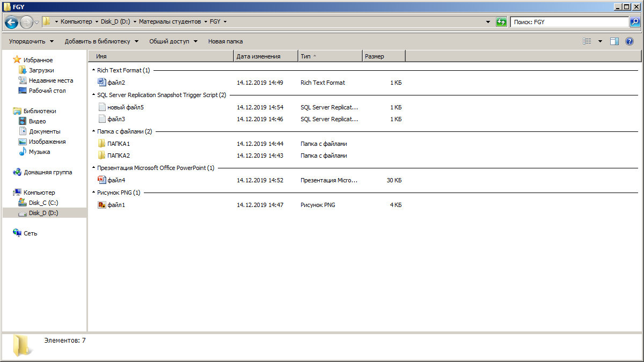The image size is (644, 362).
Task: Click the file name text файл2
Action: 116,83
